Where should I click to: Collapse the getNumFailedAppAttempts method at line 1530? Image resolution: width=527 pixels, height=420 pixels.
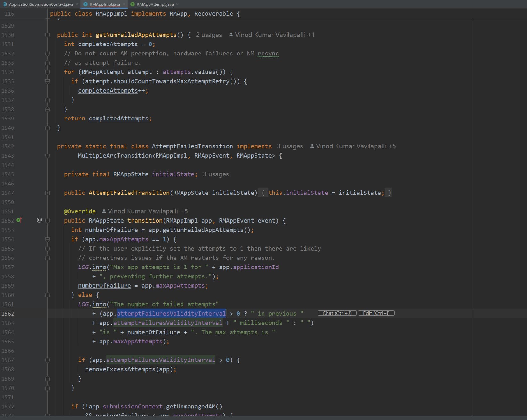tap(47, 35)
